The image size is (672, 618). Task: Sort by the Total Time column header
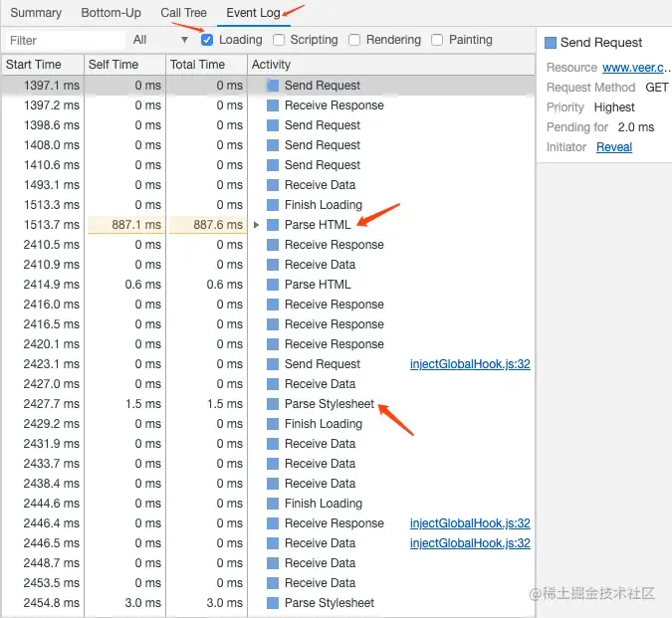pos(206,65)
